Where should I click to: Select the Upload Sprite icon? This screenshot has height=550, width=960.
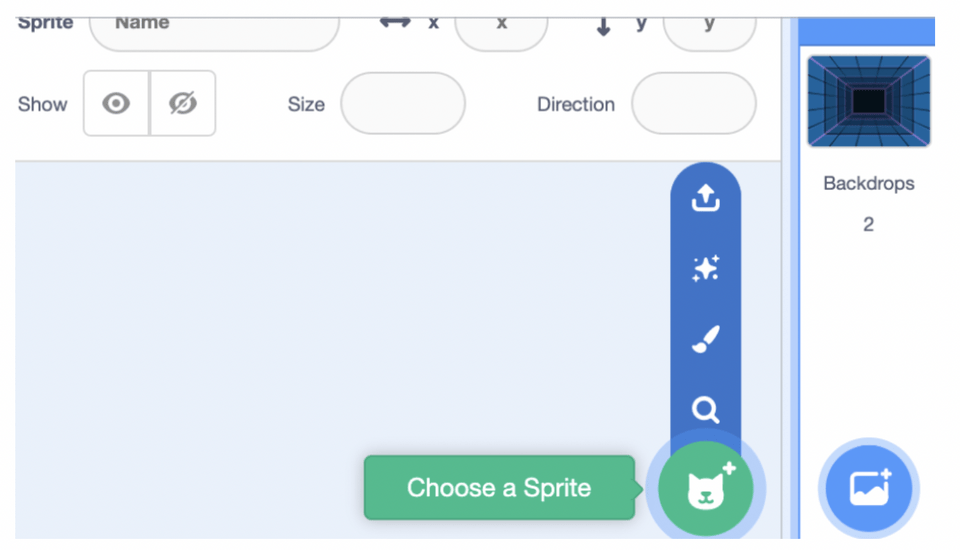[x=705, y=198]
